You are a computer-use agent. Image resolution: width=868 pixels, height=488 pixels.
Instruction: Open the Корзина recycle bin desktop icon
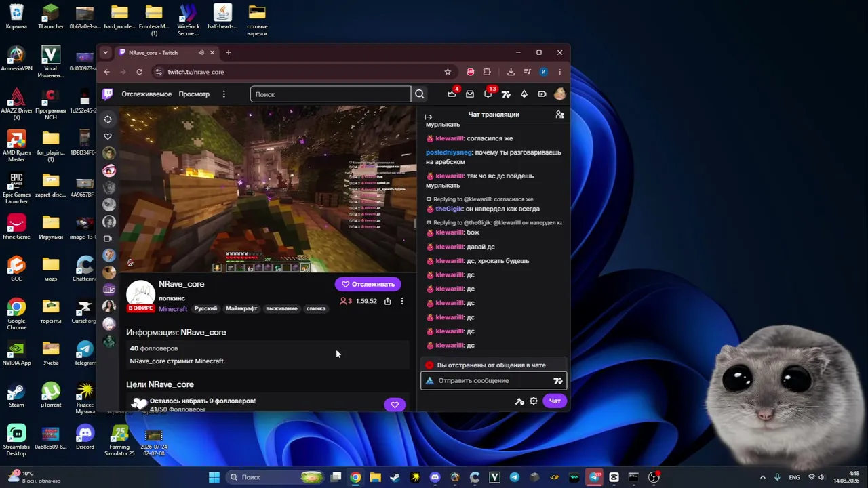pos(16,17)
